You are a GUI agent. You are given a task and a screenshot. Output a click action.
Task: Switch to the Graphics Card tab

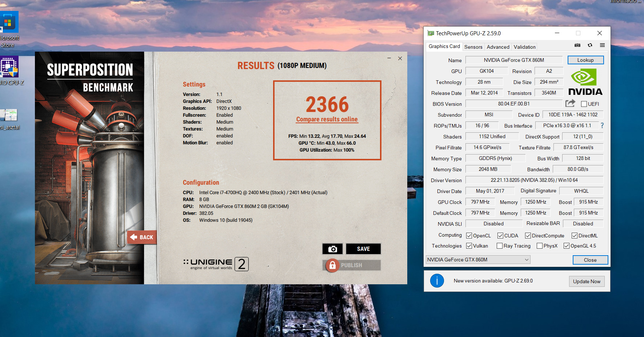pos(444,46)
